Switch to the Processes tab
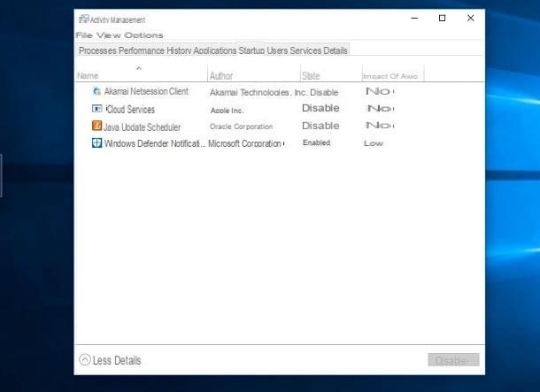The width and height of the screenshot is (540, 392). 97,50
